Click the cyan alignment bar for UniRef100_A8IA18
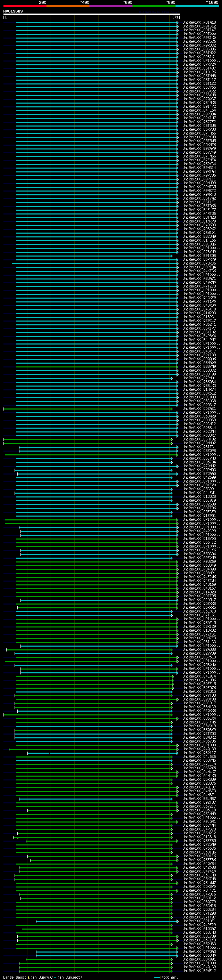This screenshot has width=222, height=980. pos(97,23)
